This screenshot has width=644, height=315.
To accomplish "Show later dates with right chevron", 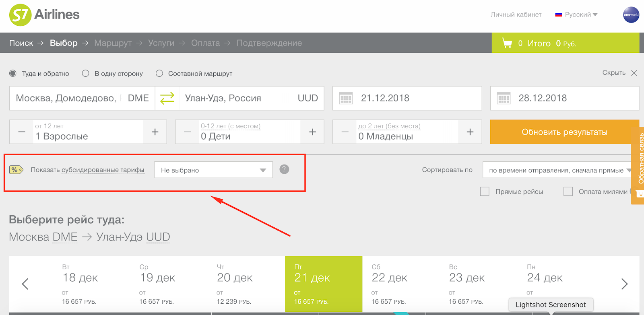I will (624, 284).
